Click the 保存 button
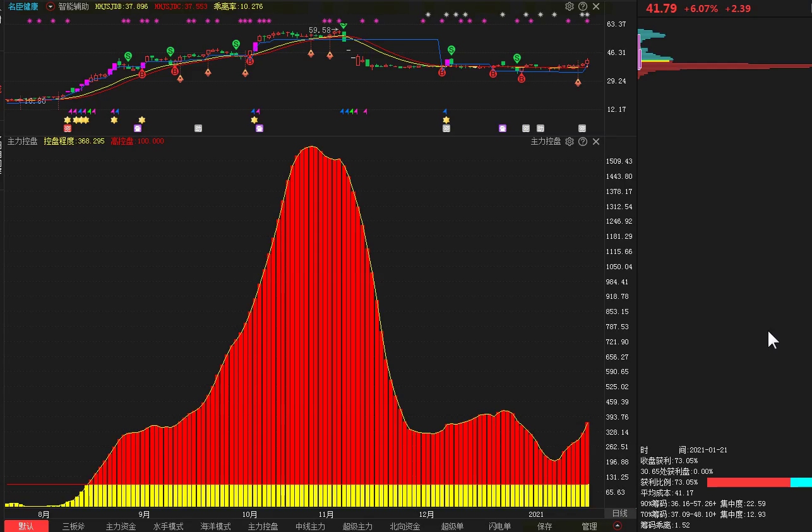Viewport: 812px width, 532px height. point(544,526)
